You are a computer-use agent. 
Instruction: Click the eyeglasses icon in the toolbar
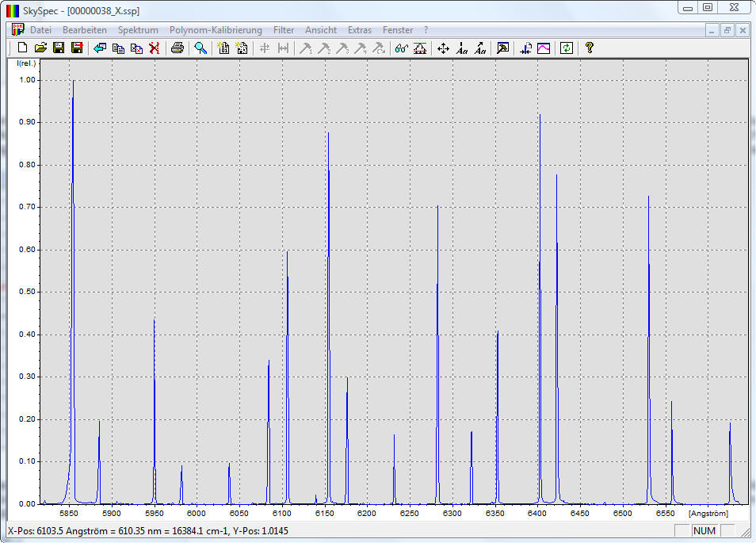point(401,48)
